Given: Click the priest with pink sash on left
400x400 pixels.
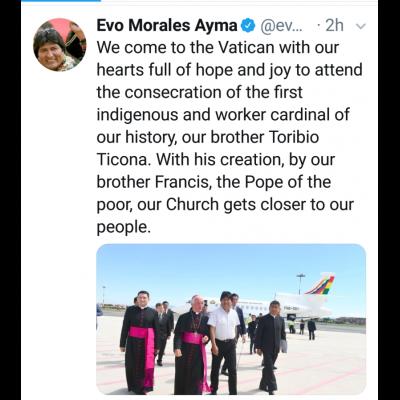Looking at the screenshot, I should pos(139,342).
